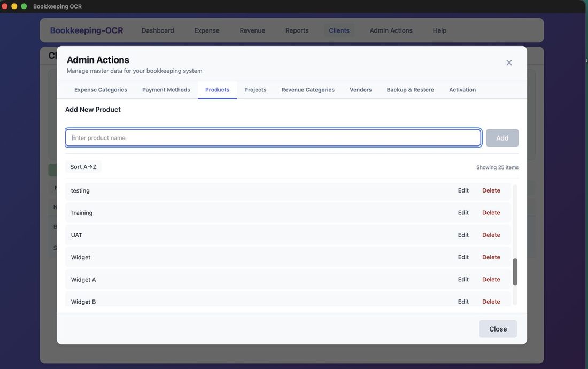
Task: Open the Payment Methods tab
Action: pyautogui.click(x=166, y=90)
